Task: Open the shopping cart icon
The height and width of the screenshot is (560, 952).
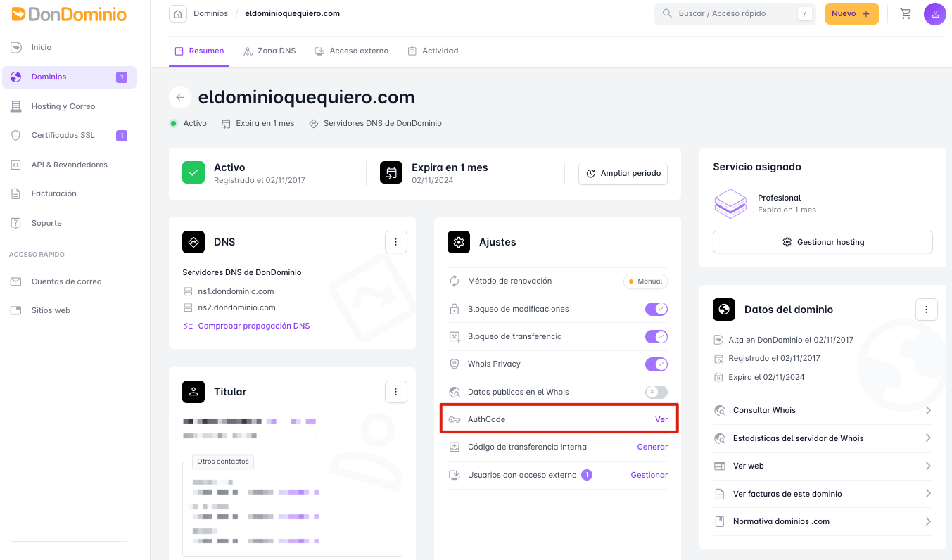Action: [x=906, y=13]
